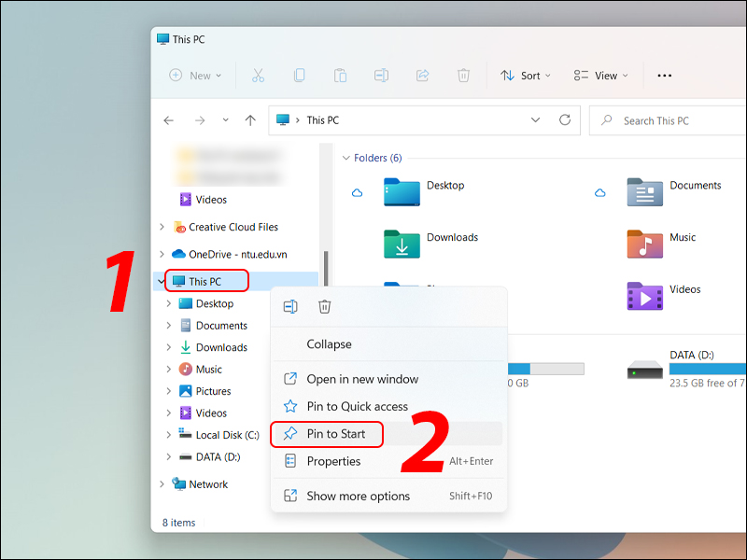Click the trash Delete icon in toolbar
This screenshot has height=560, width=747.
pyautogui.click(x=463, y=76)
